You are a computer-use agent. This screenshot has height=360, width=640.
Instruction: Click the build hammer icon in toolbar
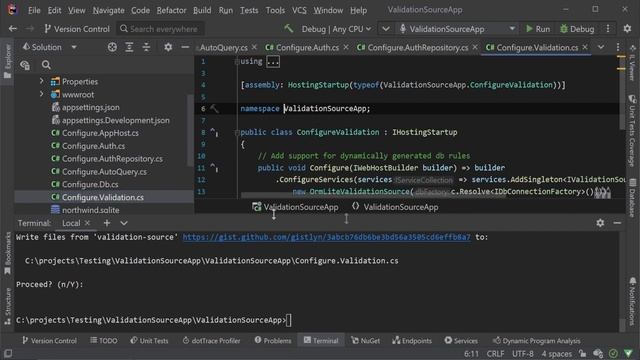tap(289, 28)
